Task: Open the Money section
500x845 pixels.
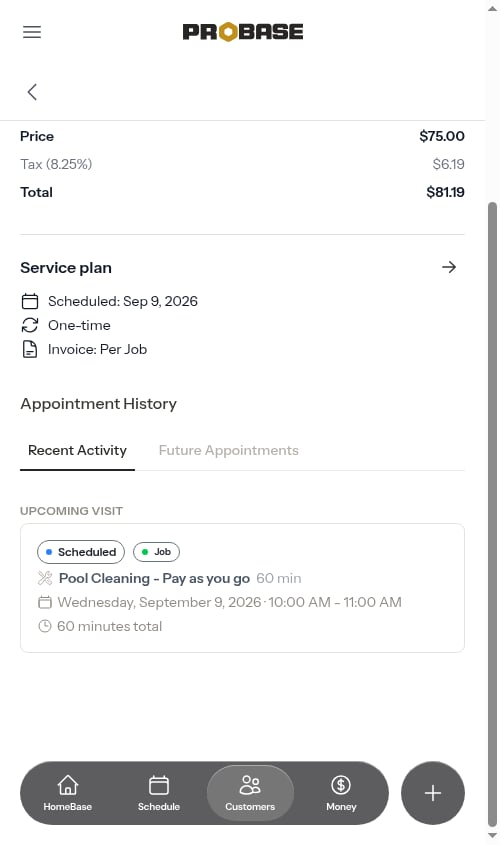Action: [341, 793]
